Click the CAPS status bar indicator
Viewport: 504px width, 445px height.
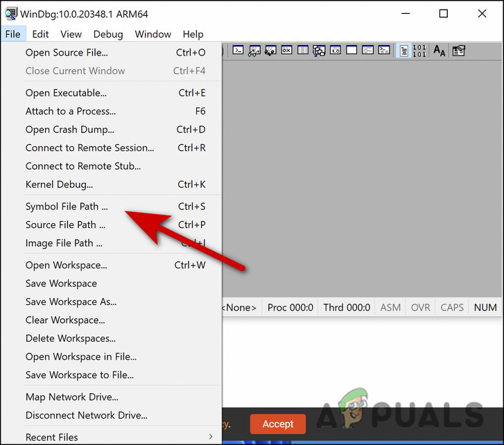[452, 308]
